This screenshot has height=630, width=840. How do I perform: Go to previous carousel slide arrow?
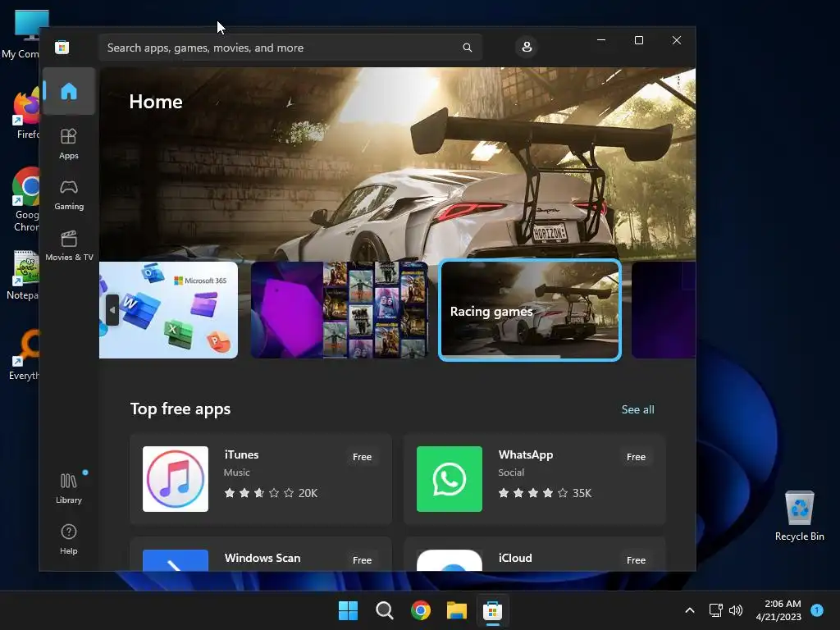tap(112, 309)
